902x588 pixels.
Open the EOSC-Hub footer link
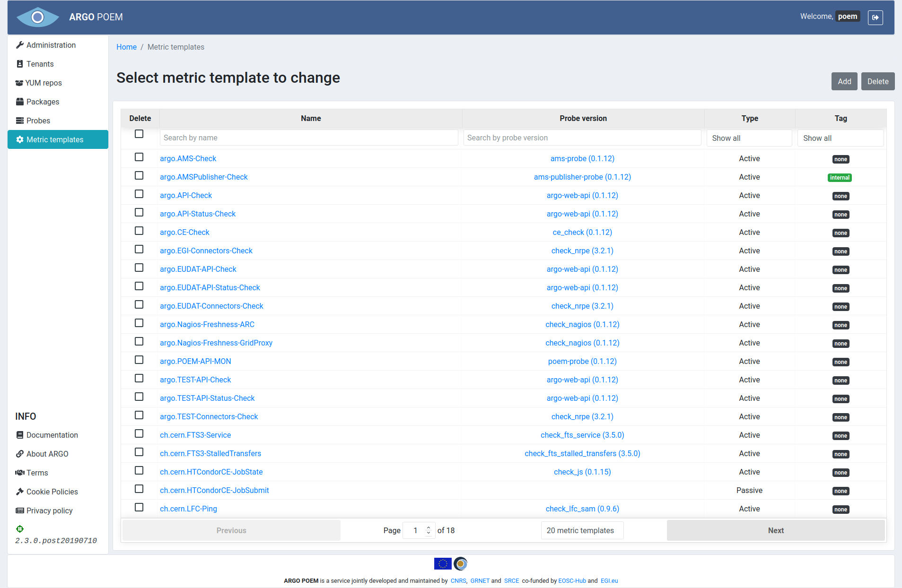click(572, 581)
